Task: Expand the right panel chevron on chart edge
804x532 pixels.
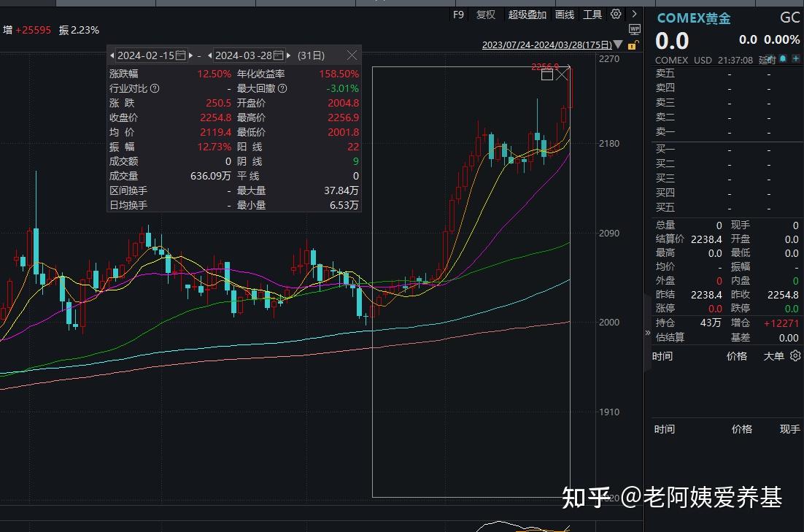Action: 647,333
